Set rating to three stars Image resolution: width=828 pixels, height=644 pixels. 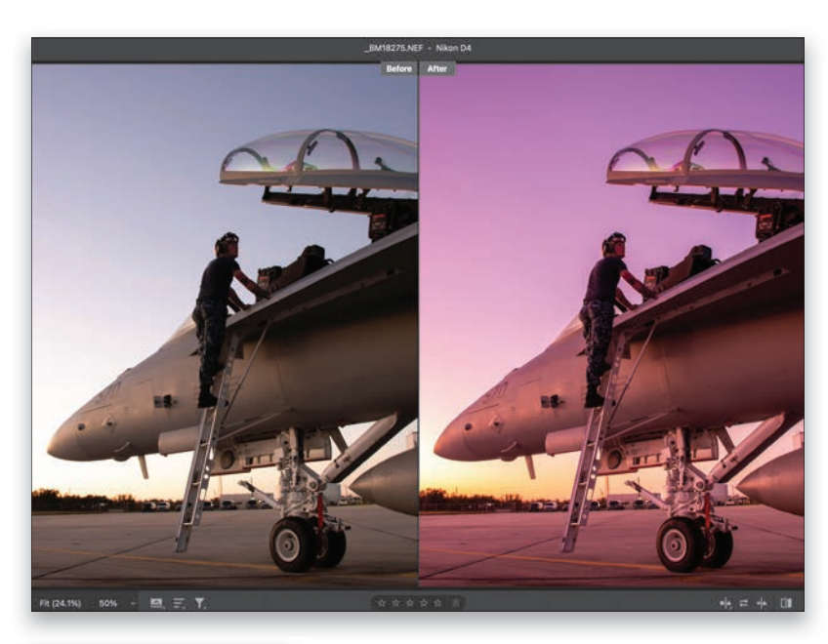[409, 604]
